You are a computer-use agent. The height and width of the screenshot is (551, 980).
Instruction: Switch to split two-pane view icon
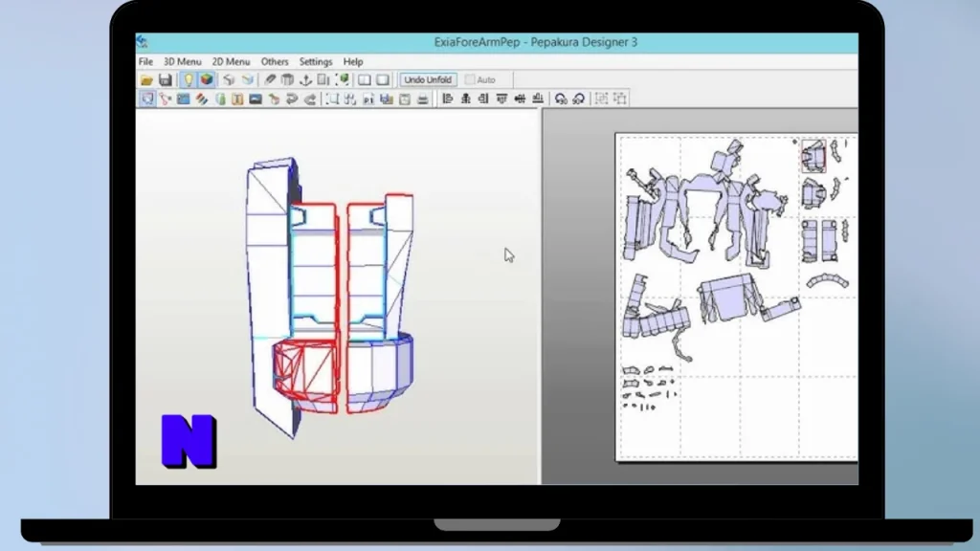(x=365, y=80)
